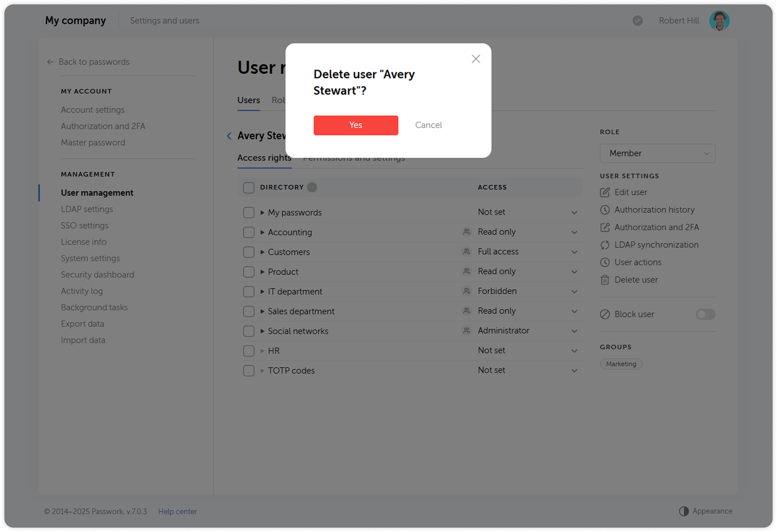
Task: Click the Authorization and 2FA icon in user settings
Action: click(605, 227)
